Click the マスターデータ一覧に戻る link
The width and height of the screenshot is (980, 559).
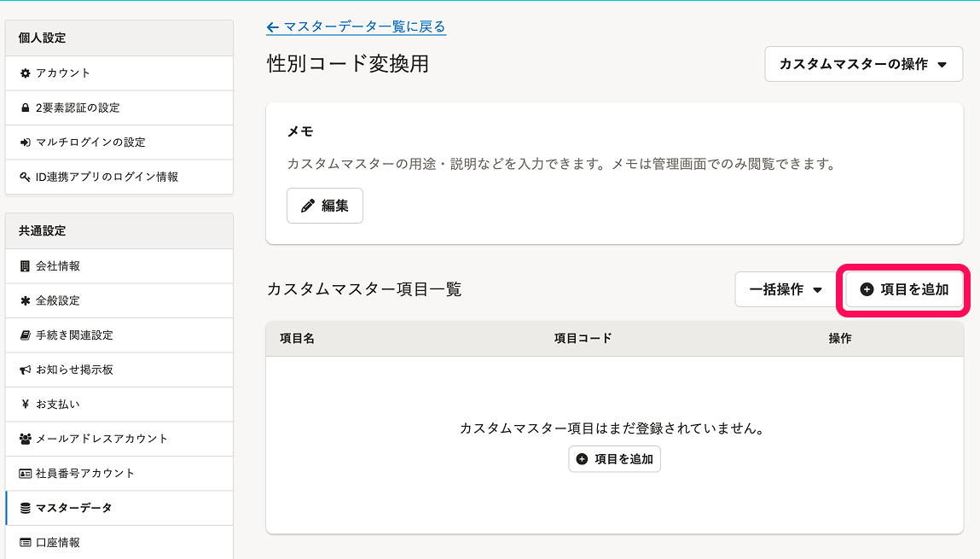[357, 27]
